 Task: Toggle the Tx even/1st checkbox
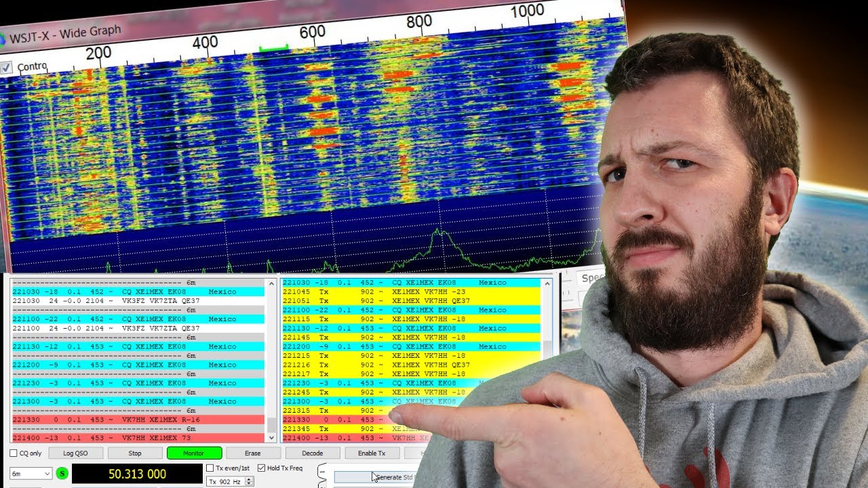click(210, 468)
